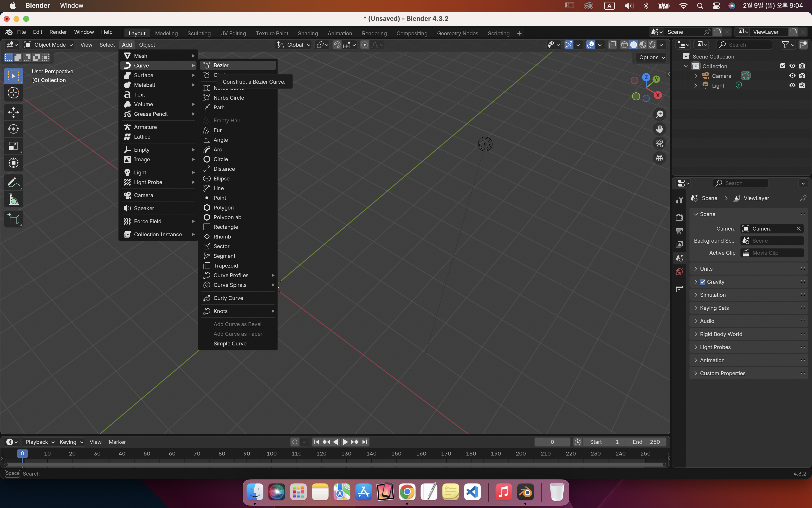Toggle Collection exclude checkbox in outliner
This screenshot has height=508, width=812.
783,66
